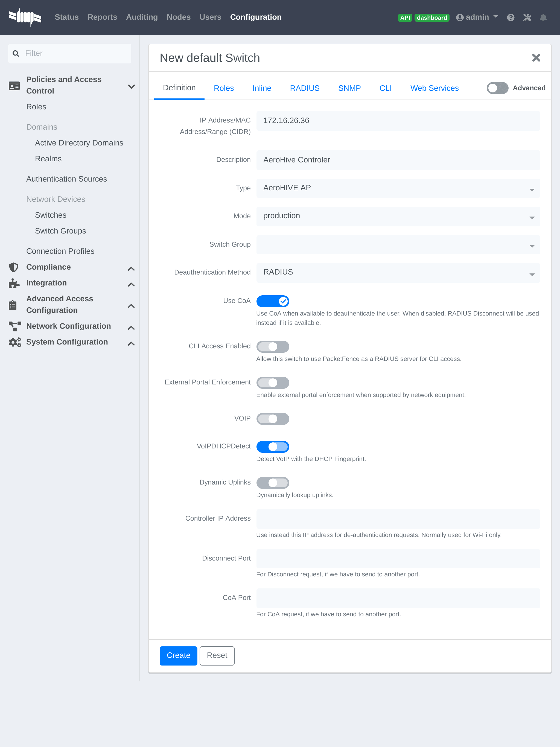This screenshot has width=560, height=747.
Task: Switch to the CLI tab
Action: point(385,88)
